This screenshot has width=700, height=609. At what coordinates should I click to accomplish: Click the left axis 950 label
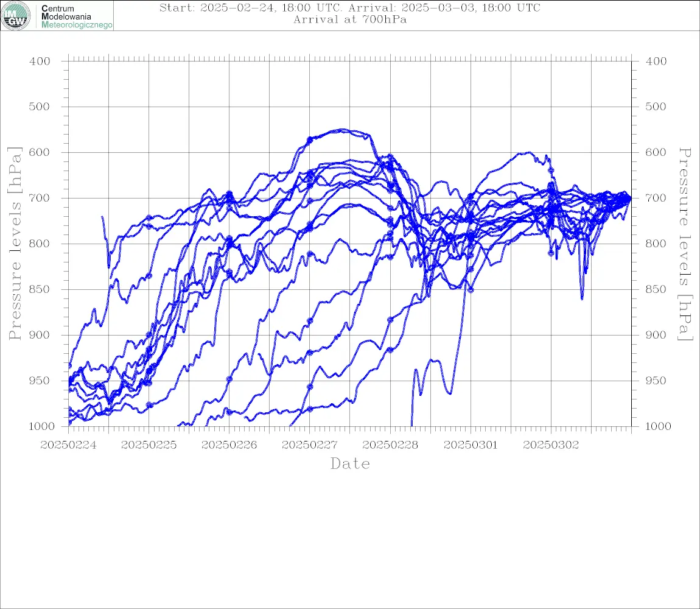(x=40, y=380)
